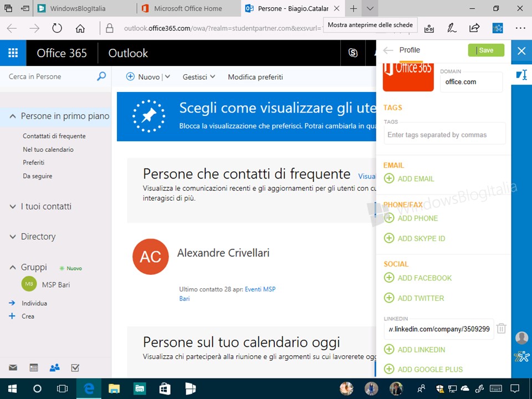The width and height of the screenshot is (532, 399).
Task: Click ADD GOOGLE PLUS in the profile panel
Action: tap(423, 369)
